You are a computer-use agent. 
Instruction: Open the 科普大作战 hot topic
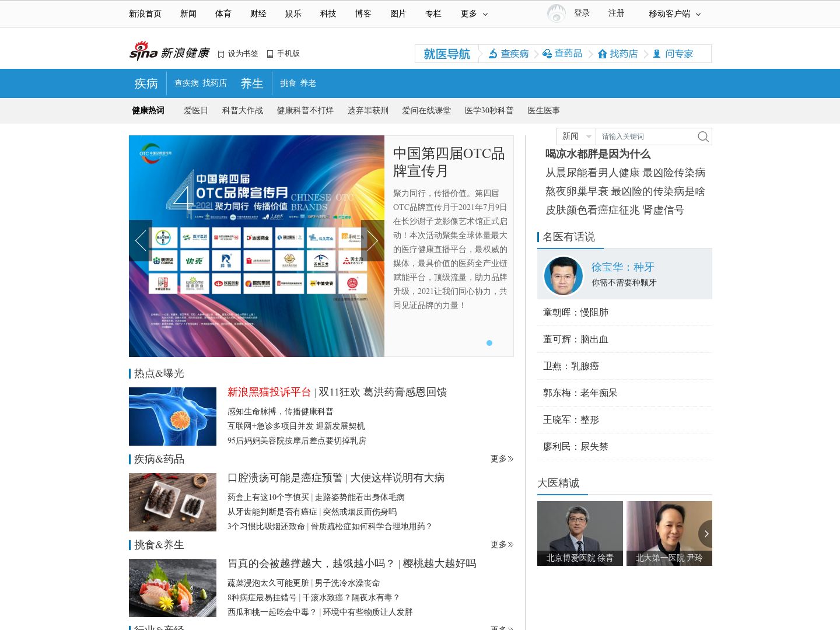click(243, 110)
